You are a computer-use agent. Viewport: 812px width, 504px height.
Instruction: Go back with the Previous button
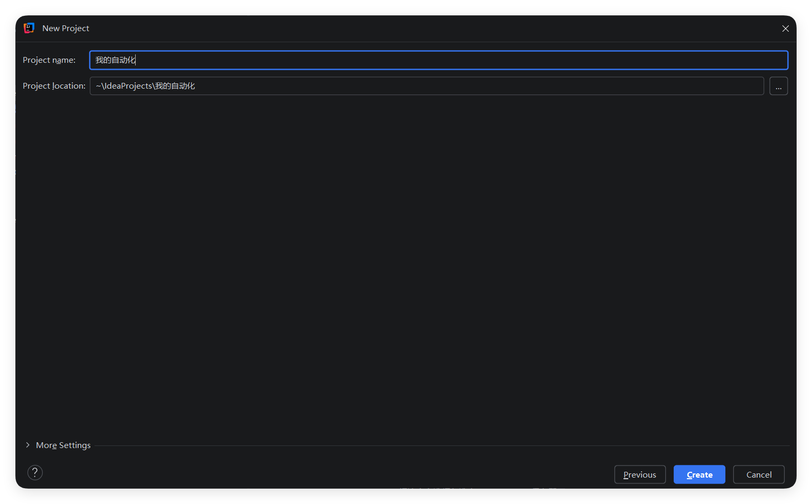tap(639, 474)
